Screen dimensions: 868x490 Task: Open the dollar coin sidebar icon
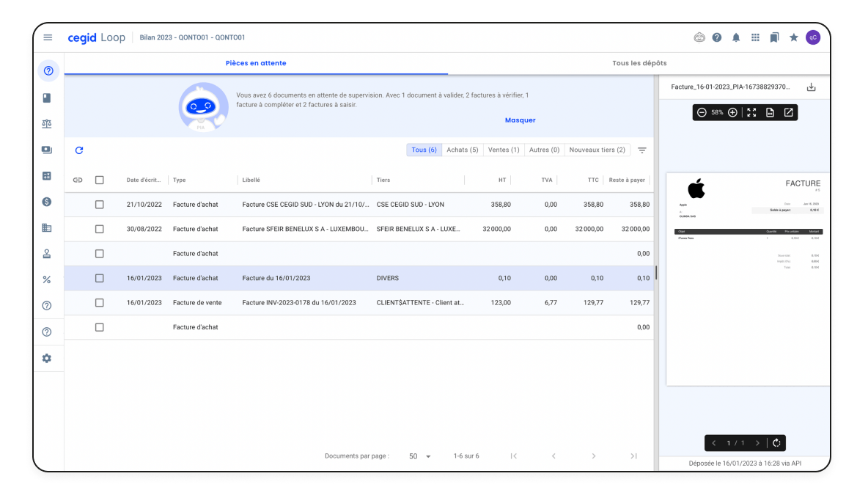(47, 202)
